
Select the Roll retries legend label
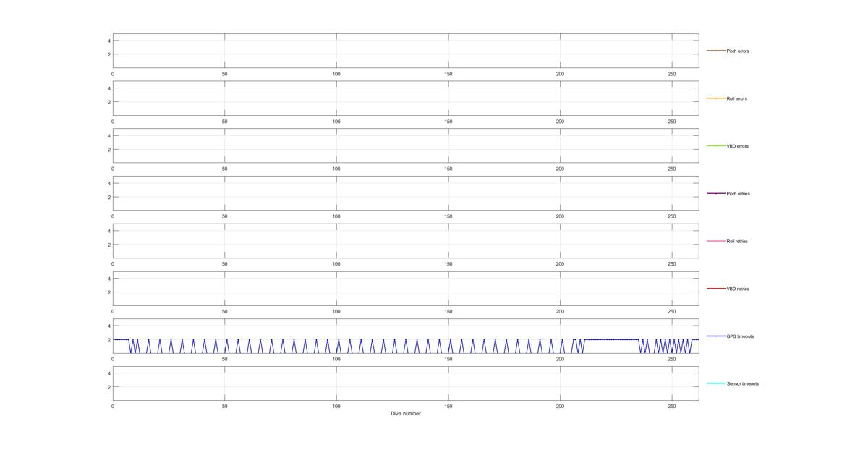738,242
